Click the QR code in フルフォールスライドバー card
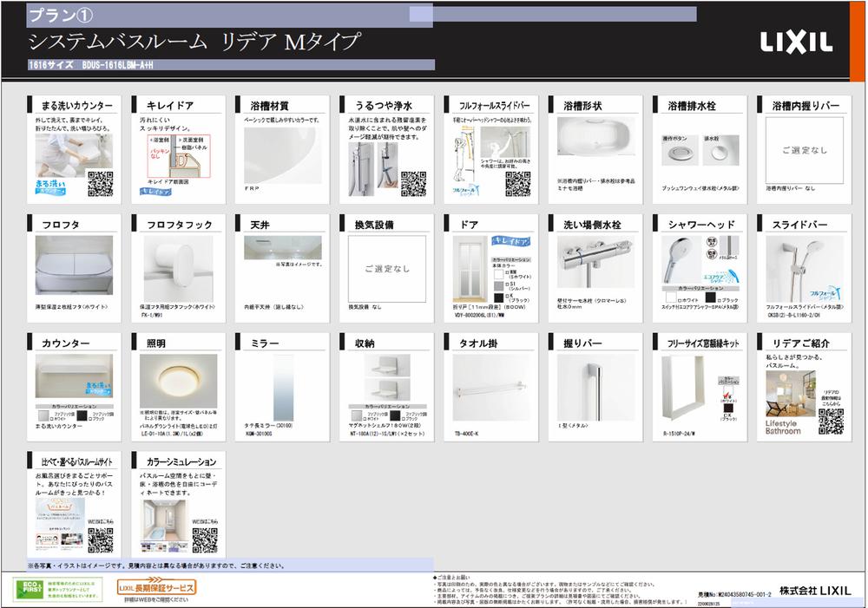 pos(518,184)
